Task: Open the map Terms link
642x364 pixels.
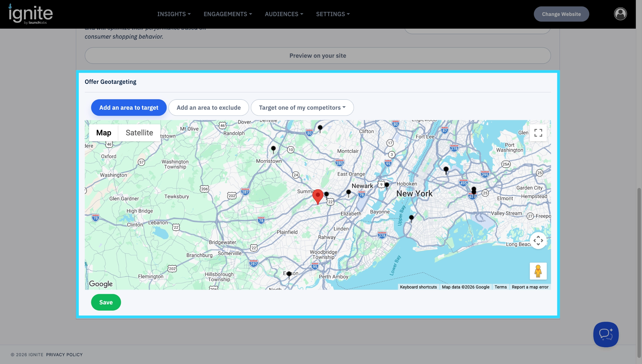Action: (501, 287)
